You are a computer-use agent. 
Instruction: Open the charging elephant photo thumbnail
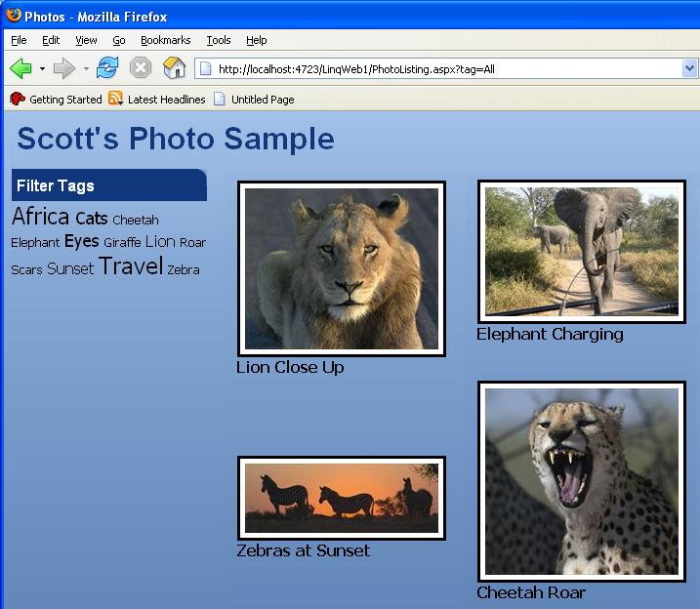click(582, 252)
